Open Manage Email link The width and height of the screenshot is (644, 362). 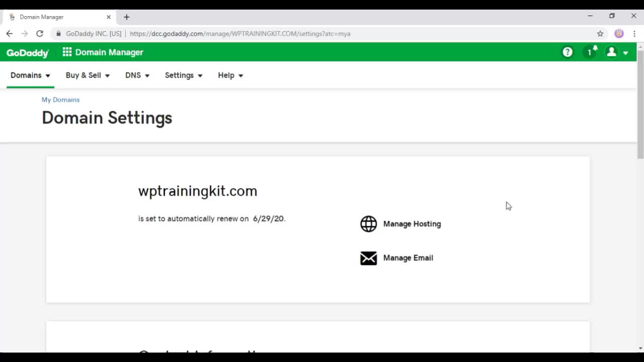pos(408,258)
